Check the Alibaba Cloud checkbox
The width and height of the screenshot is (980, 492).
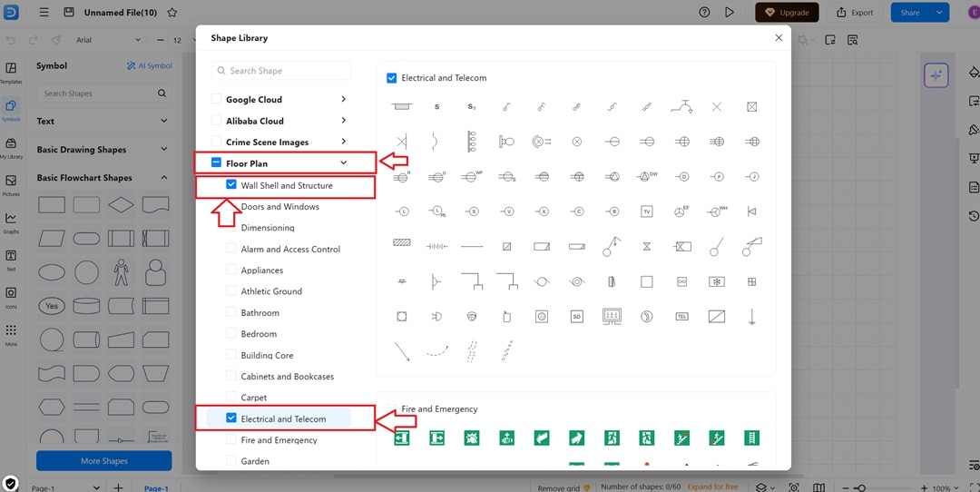coord(216,120)
